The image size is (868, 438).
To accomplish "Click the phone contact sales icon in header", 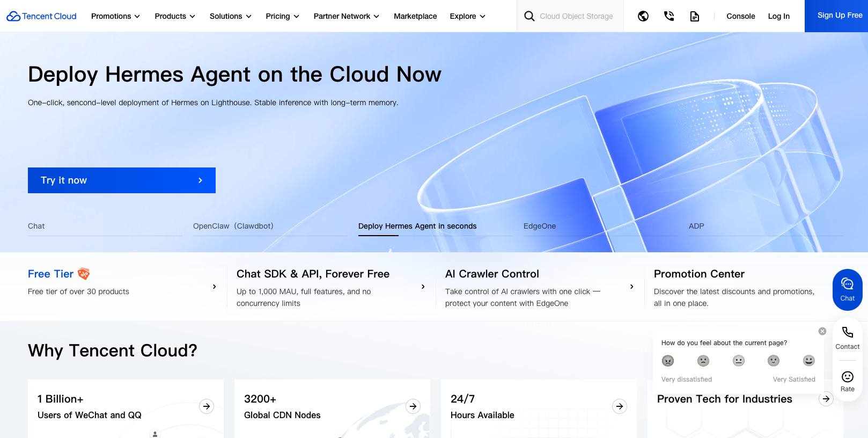I will [x=669, y=16].
